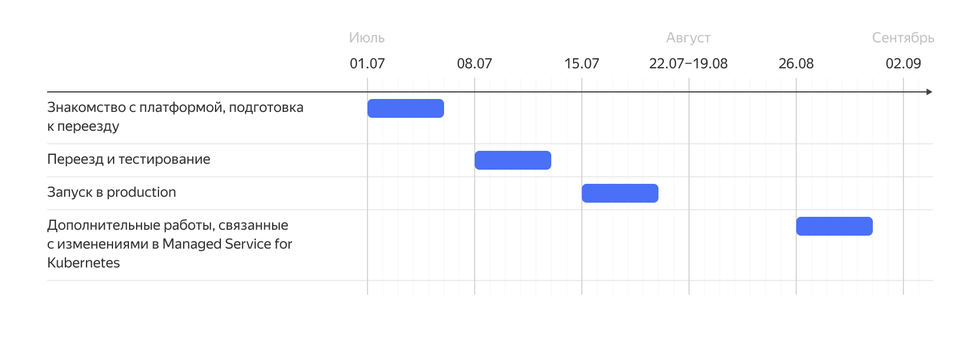Click the 01.07 date label
Viewport: 980px width, 337px height.
pos(367,64)
